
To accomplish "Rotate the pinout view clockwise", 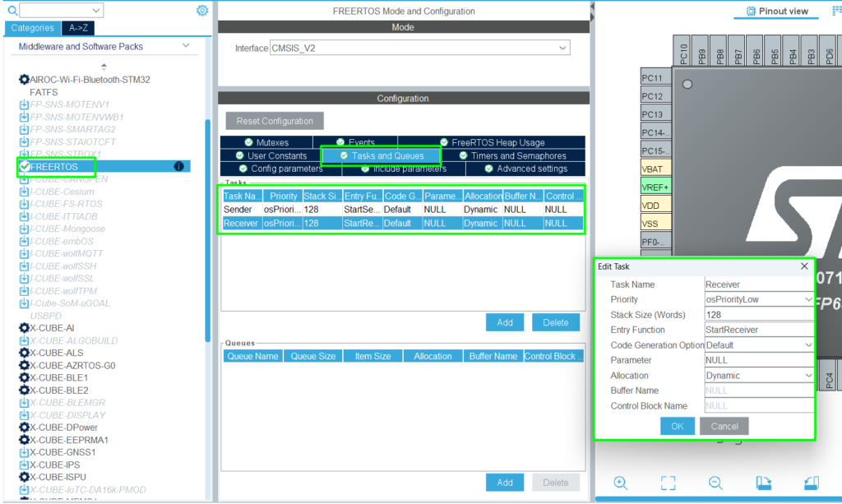I will tap(764, 483).
